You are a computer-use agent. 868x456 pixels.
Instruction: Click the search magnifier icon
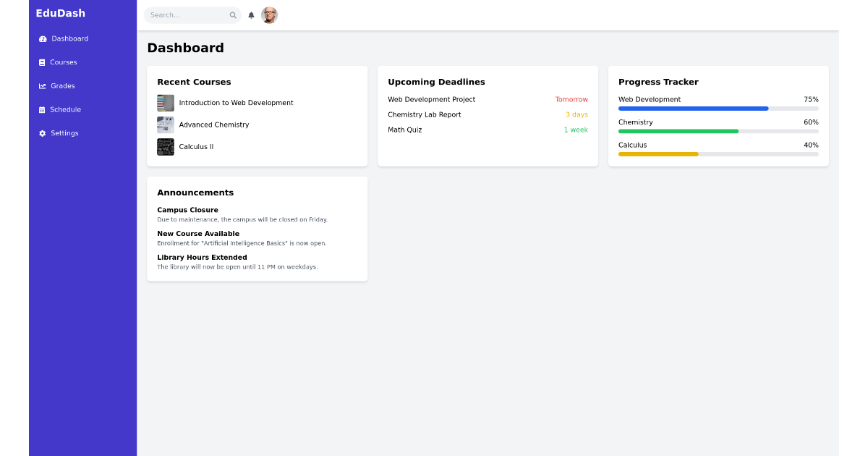pos(232,14)
